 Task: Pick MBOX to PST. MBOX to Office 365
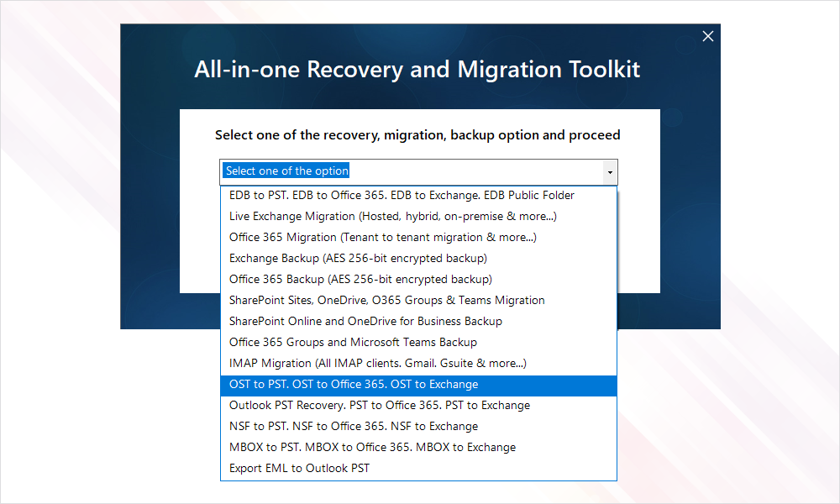tap(418, 447)
